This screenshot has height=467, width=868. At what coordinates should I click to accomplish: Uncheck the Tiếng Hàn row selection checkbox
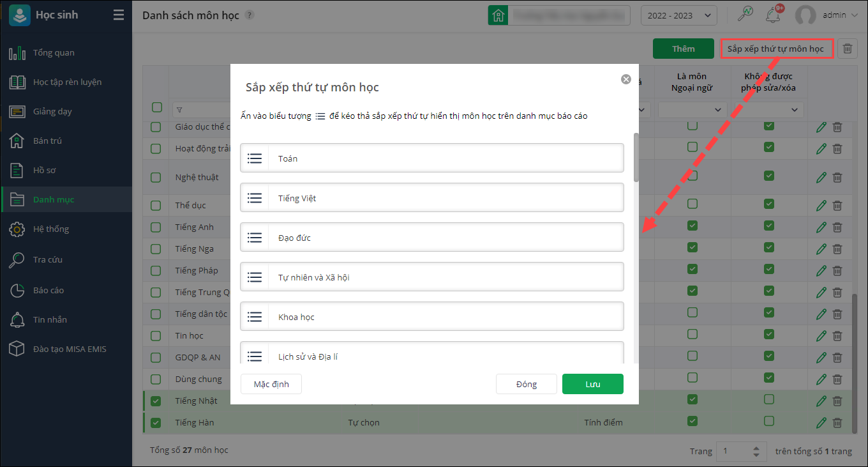pos(156,423)
